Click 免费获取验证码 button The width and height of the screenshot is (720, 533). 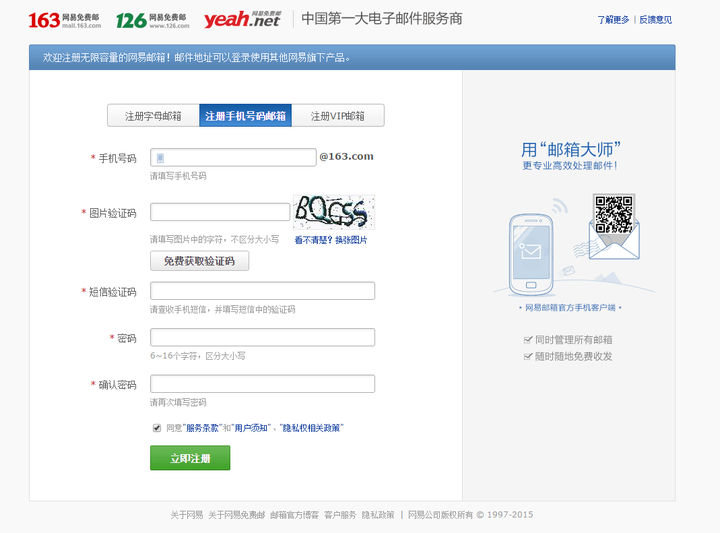(x=199, y=261)
